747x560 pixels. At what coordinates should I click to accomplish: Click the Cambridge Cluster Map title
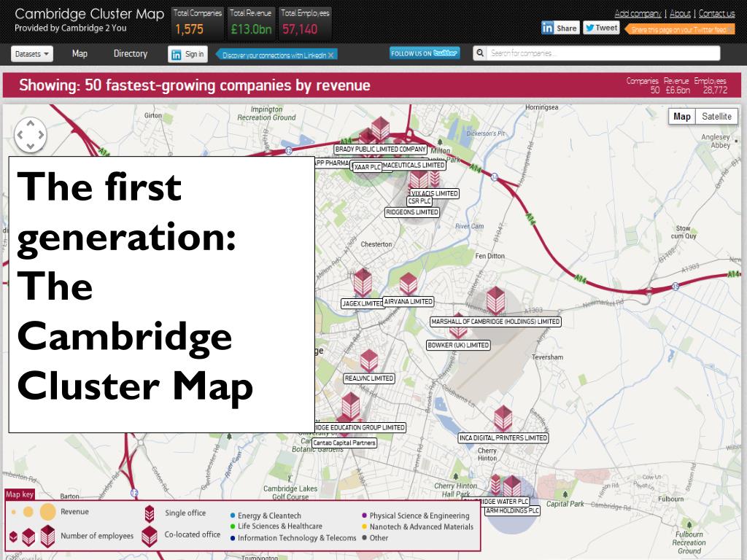[89, 14]
